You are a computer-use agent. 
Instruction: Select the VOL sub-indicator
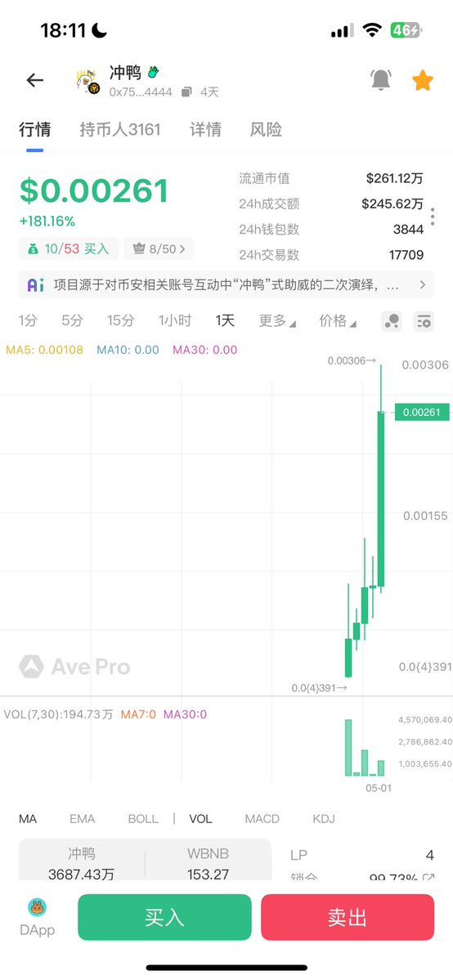click(201, 819)
